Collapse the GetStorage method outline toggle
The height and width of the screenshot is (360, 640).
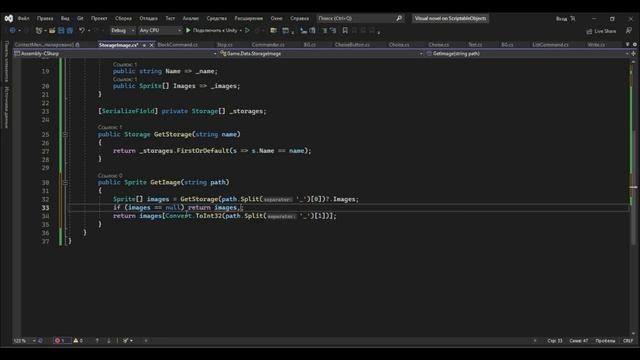[x=65, y=134]
